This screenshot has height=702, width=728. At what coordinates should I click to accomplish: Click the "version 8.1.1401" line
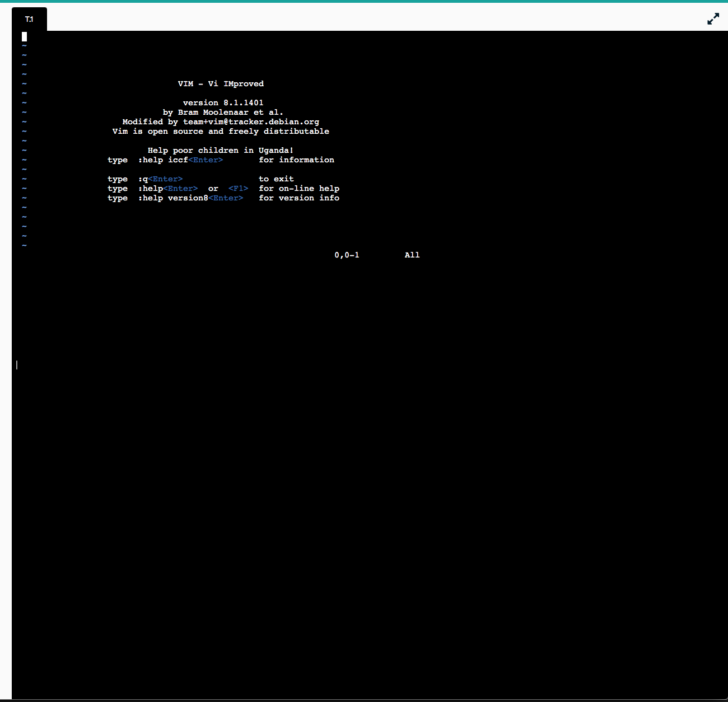pyautogui.click(x=223, y=103)
